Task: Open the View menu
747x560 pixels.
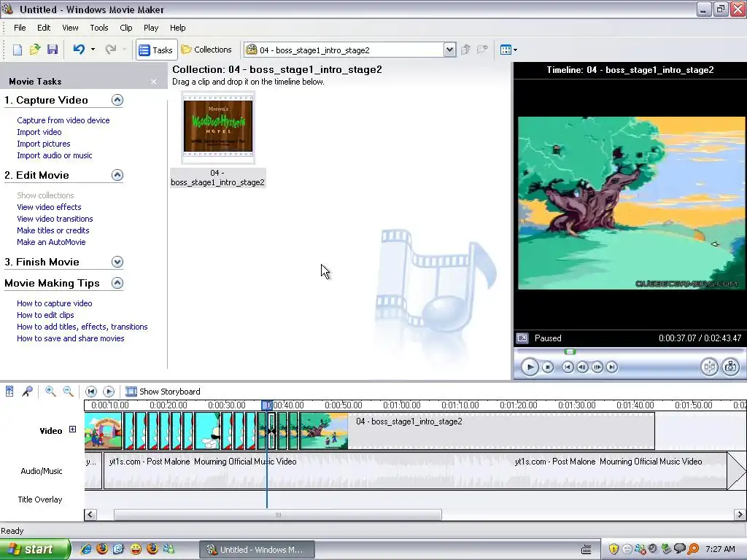Action: tap(70, 28)
